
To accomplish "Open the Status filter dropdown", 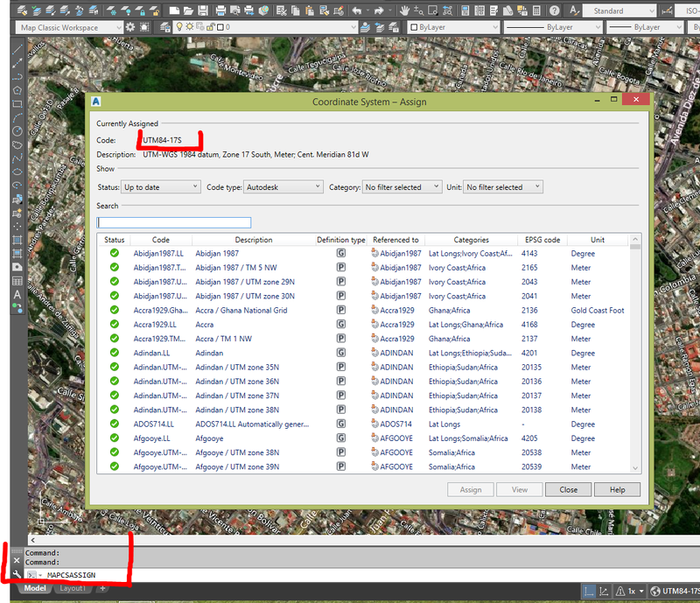I will click(160, 187).
